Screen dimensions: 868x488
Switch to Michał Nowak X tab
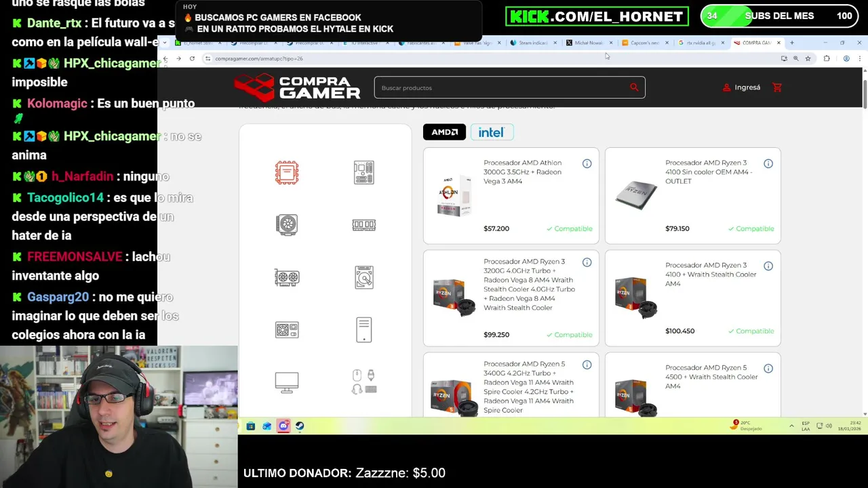coord(589,43)
